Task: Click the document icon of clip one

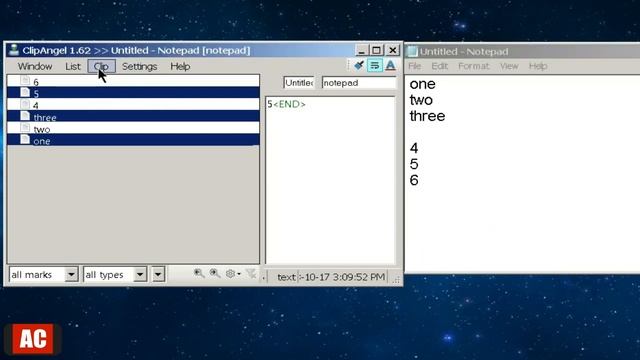Action: pyautogui.click(x=25, y=140)
